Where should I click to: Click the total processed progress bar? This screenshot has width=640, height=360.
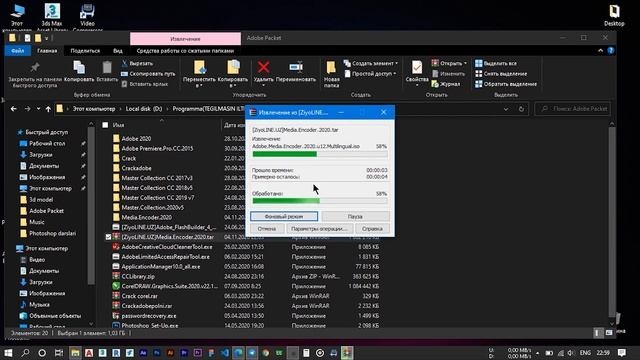[x=320, y=201]
